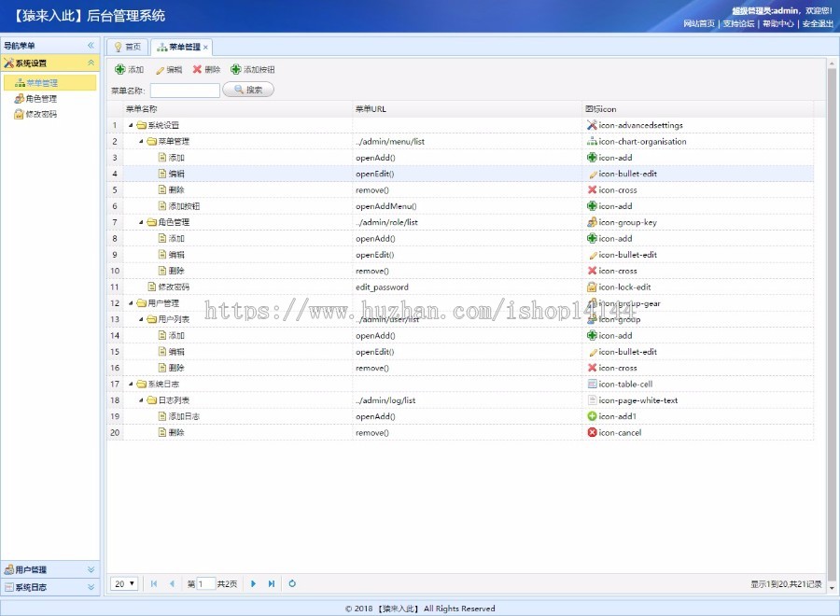Click the last-page arrow in the pager
The image size is (840, 616).
[x=271, y=583]
